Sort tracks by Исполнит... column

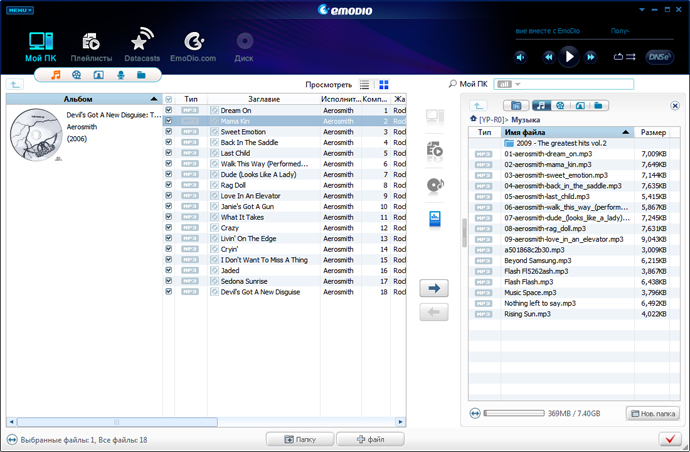coord(341,99)
